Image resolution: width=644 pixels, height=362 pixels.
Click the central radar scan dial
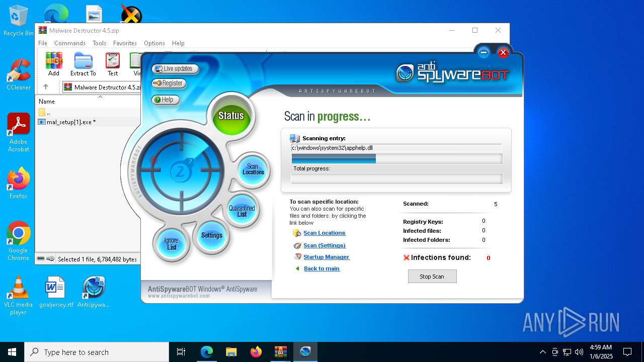click(x=181, y=172)
